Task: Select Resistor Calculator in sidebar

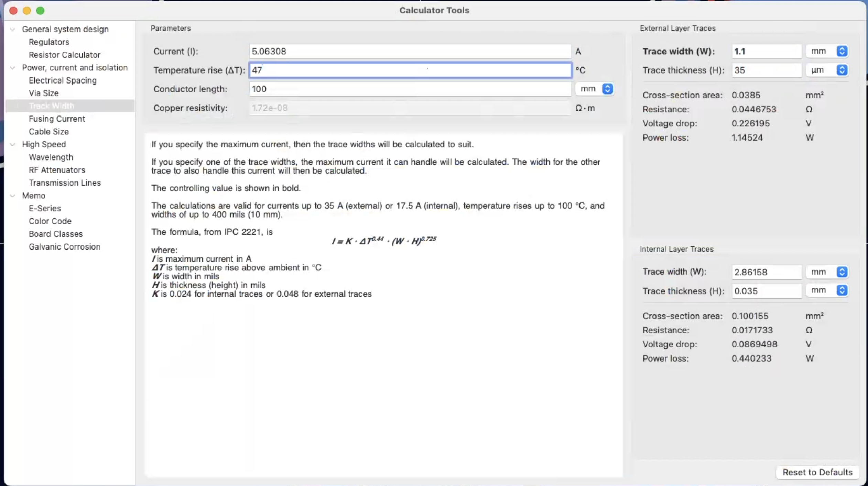Action: coord(64,55)
